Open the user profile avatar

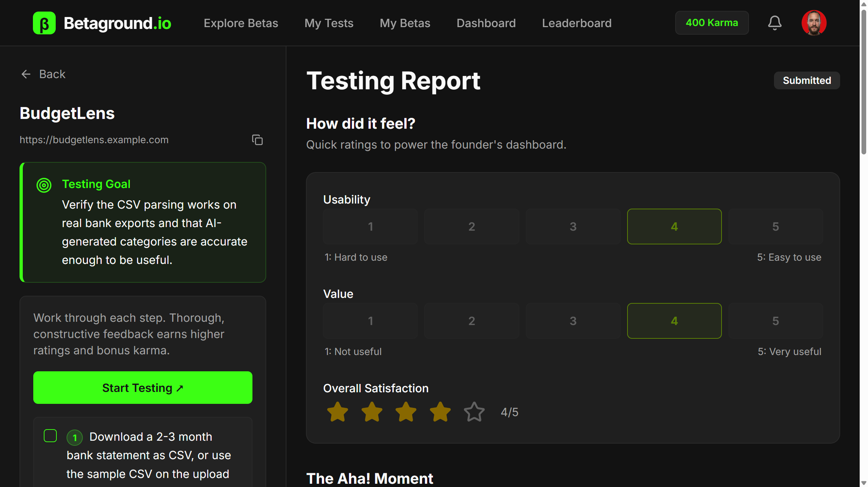pyautogui.click(x=814, y=23)
